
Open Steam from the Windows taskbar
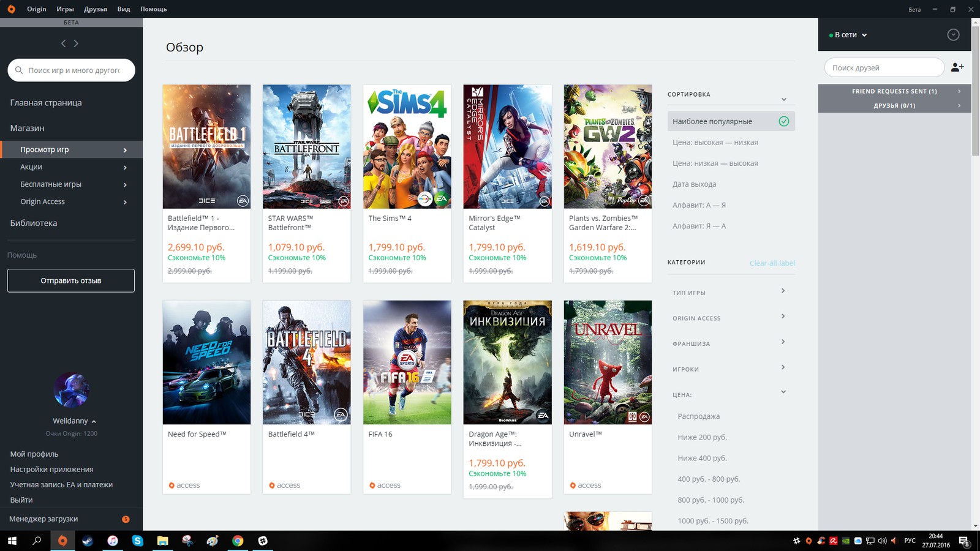(88, 541)
